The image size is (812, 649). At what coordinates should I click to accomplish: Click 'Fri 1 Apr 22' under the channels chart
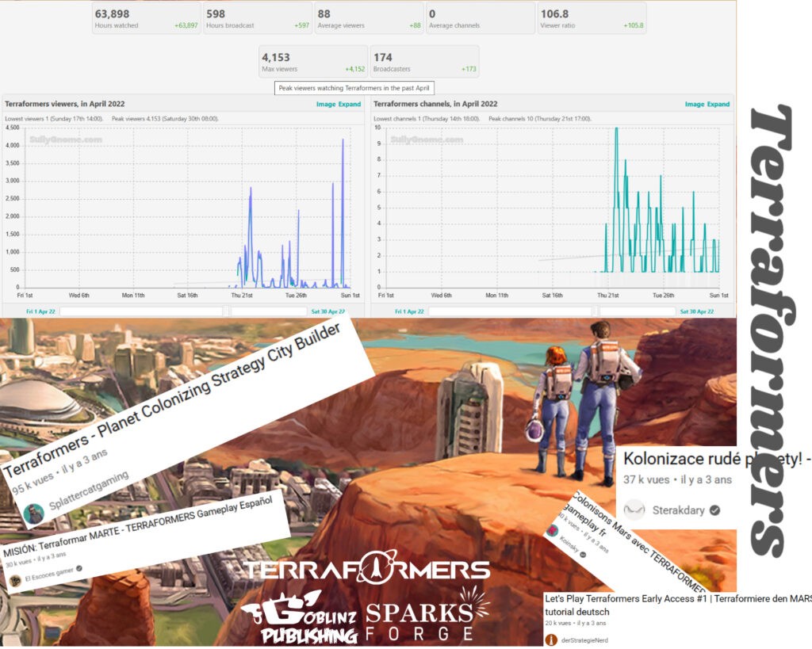[409, 311]
